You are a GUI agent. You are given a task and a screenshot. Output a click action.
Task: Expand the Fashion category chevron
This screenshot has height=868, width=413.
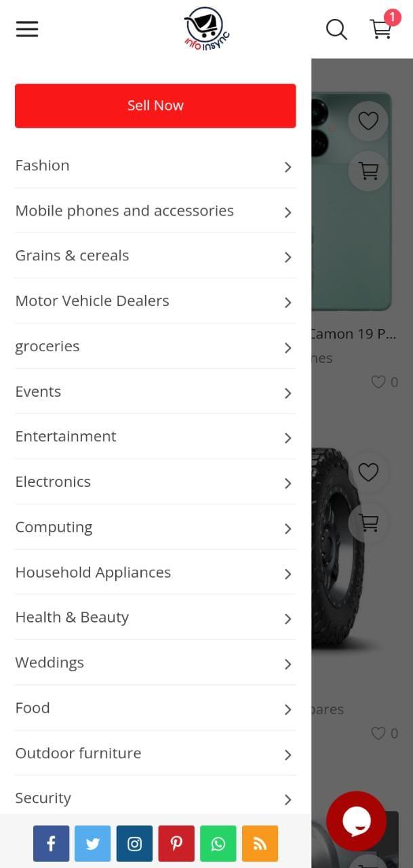pyautogui.click(x=288, y=167)
